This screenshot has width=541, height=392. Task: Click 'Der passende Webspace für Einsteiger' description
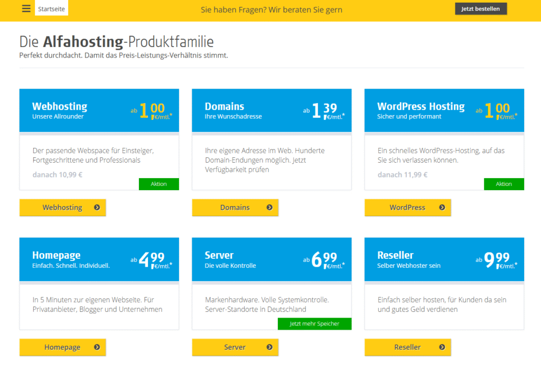(93, 155)
